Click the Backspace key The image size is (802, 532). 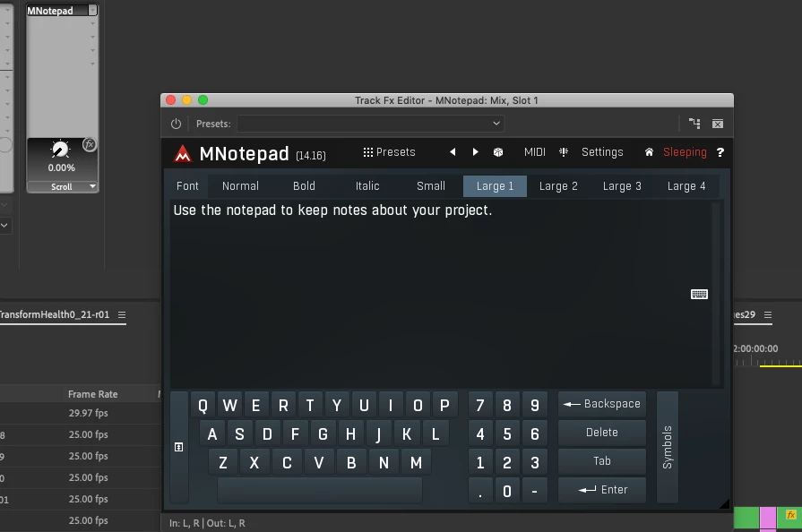point(602,404)
